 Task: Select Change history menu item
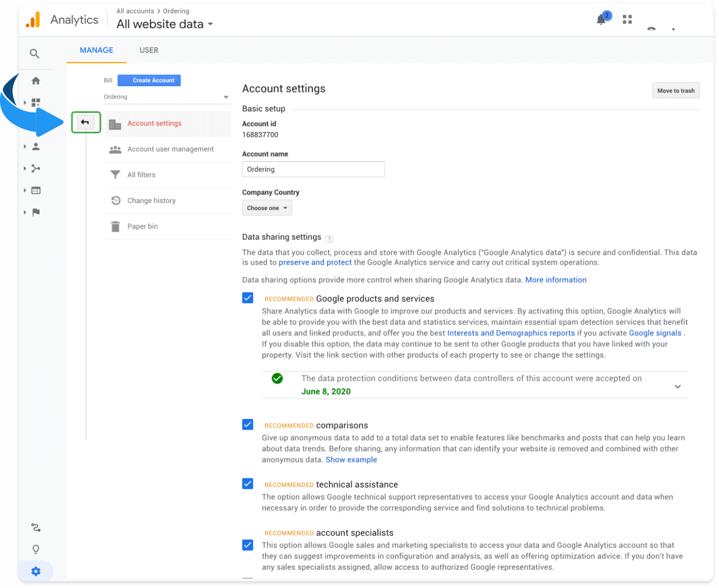pyautogui.click(x=168, y=200)
